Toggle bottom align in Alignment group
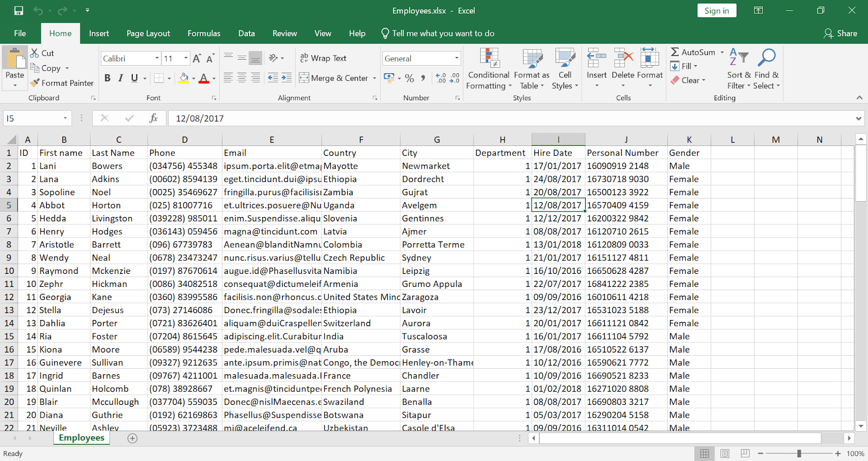Screen dimensions: 868x461 tap(256, 57)
